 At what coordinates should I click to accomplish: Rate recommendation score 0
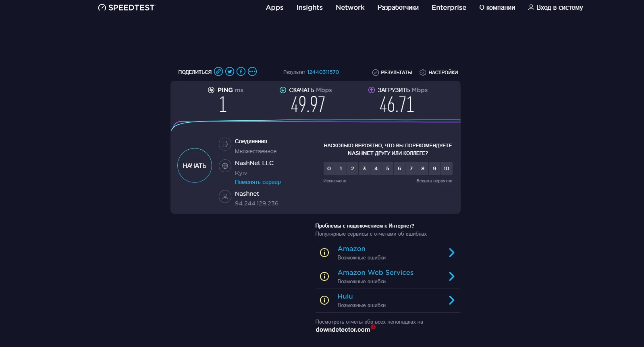tap(329, 168)
